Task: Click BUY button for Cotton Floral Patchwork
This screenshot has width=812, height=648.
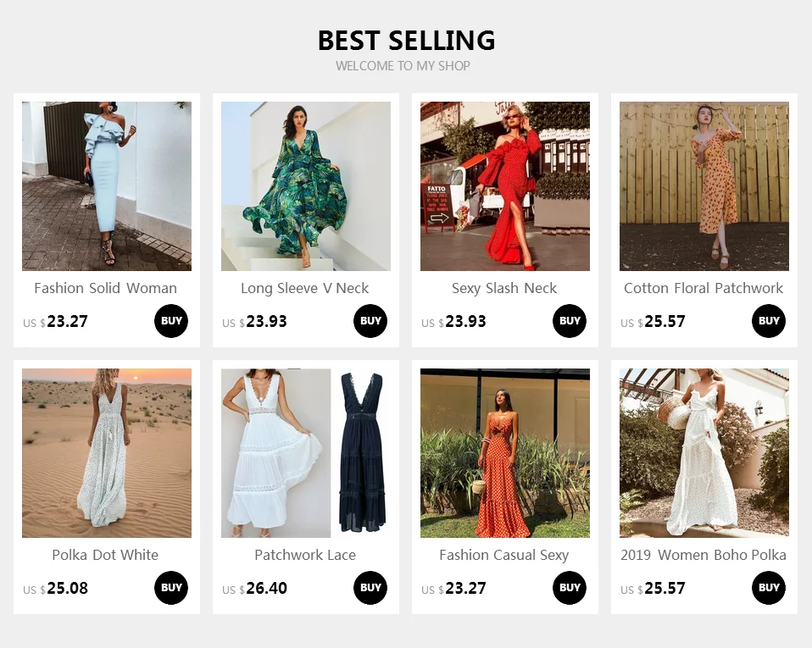Action: tap(769, 321)
